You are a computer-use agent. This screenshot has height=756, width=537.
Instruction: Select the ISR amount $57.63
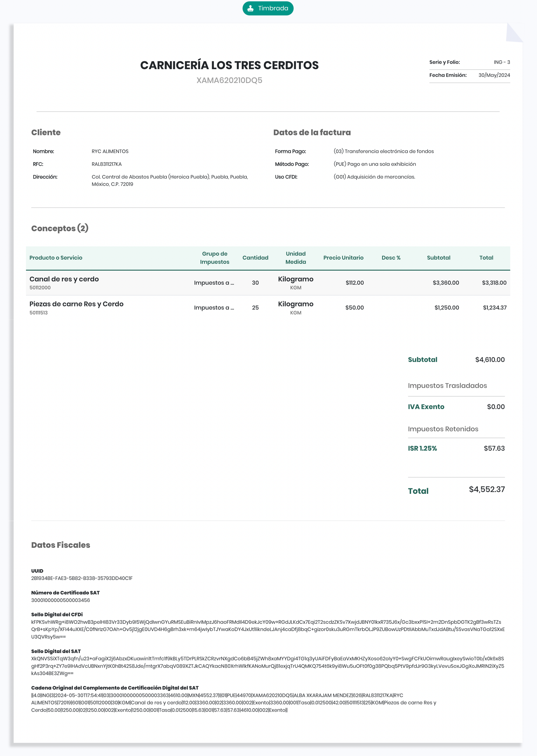494,448
